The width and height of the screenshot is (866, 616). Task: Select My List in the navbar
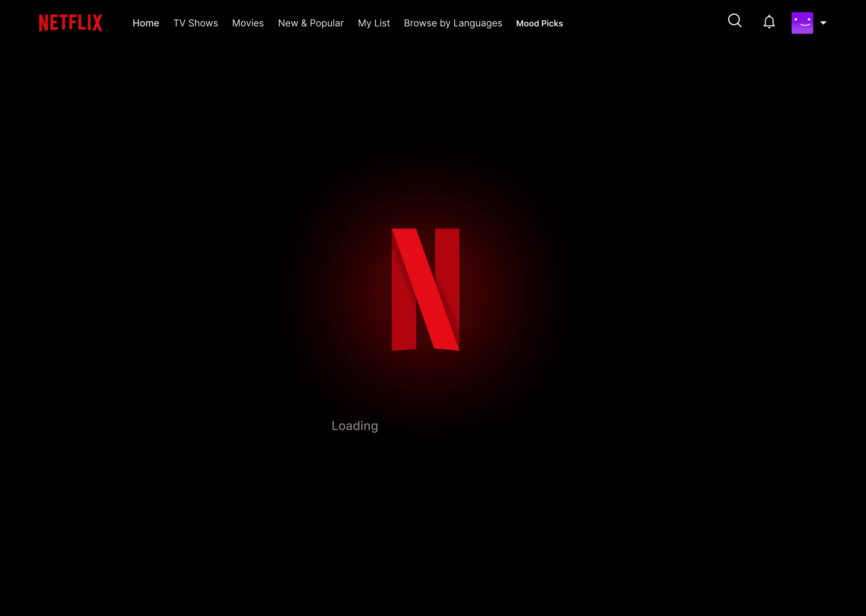pyautogui.click(x=374, y=23)
